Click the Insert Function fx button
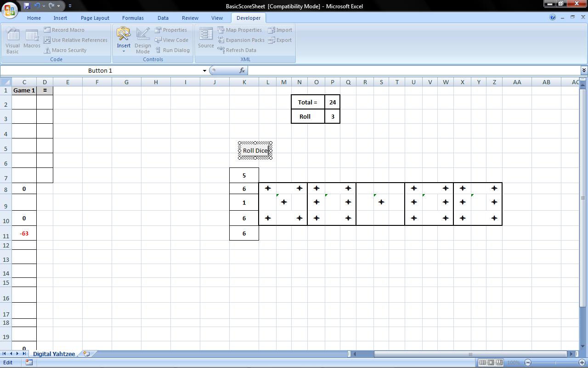 [x=242, y=70]
